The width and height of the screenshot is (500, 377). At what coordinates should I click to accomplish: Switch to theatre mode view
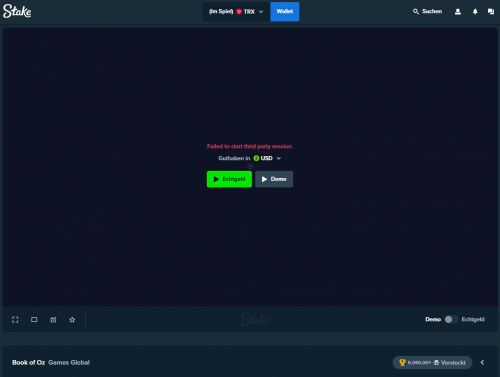[x=34, y=320]
